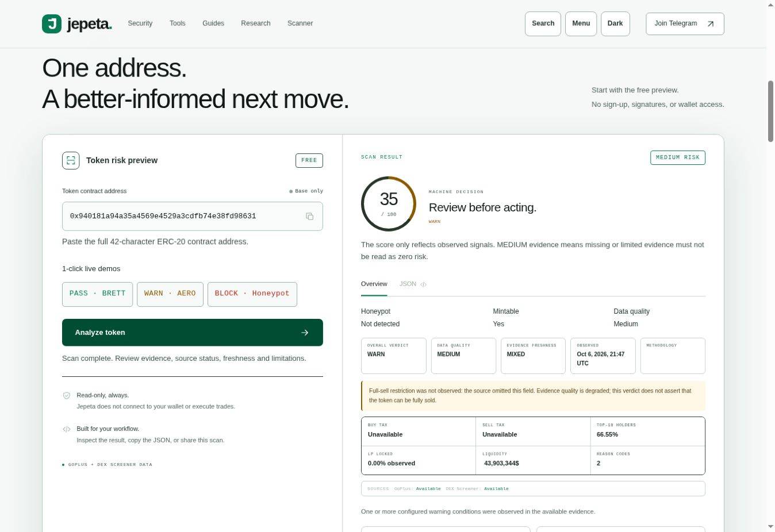This screenshot has width=775, height=532.
Task: Click the LP LOCKED 0.00% observed value
Action: pyautogui.click(x=392, y=463)
